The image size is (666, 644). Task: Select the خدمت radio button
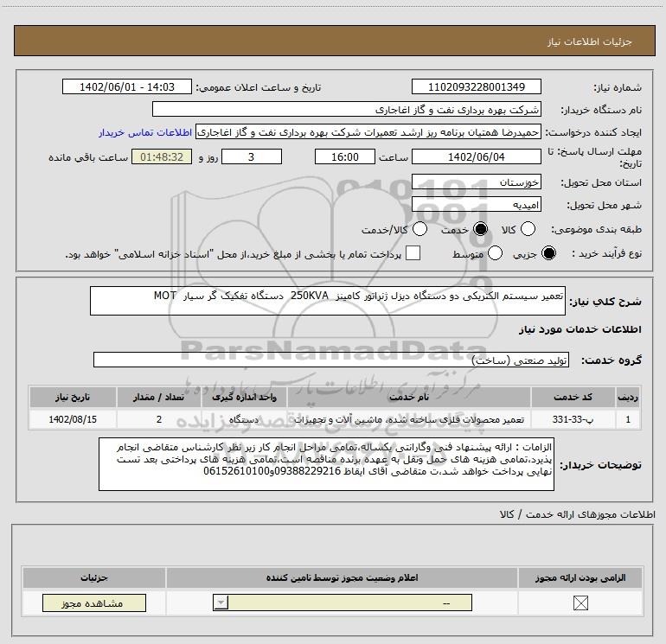click(x=480, y=229)
